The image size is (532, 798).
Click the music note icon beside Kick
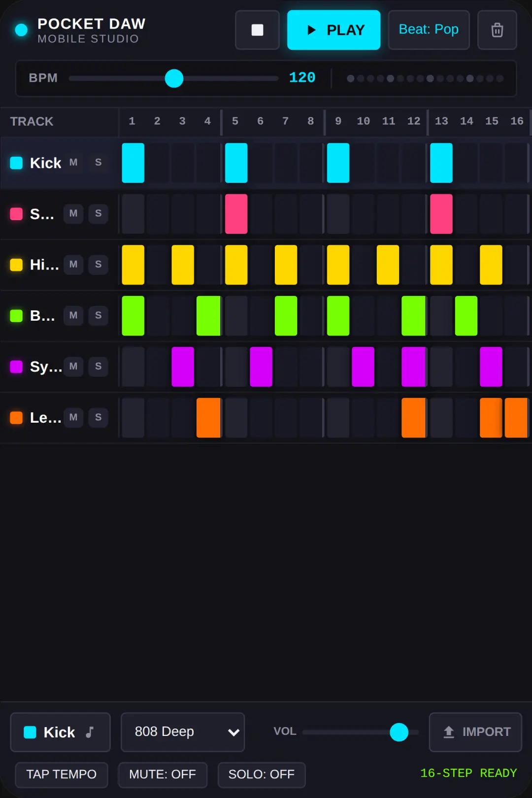pos(90,732)
